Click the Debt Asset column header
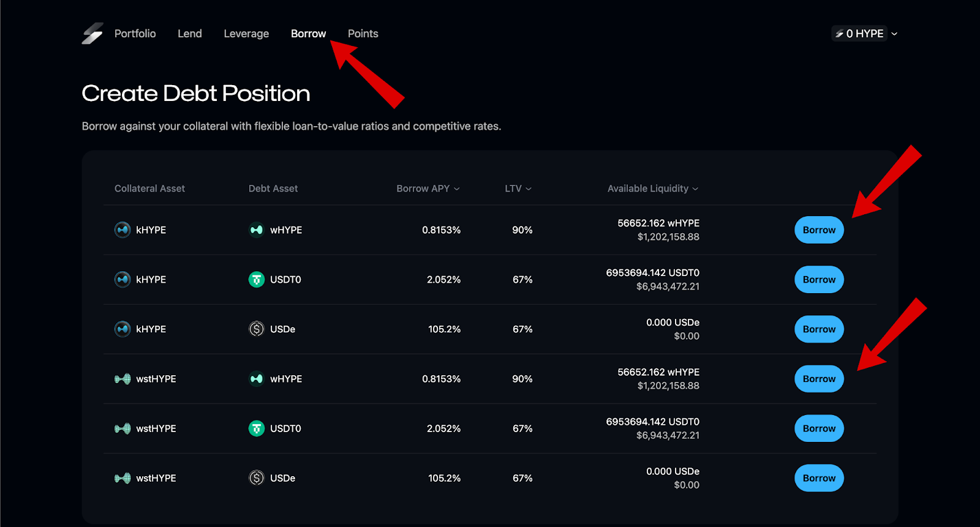The image size is (980, 527). tap(273, 189)
